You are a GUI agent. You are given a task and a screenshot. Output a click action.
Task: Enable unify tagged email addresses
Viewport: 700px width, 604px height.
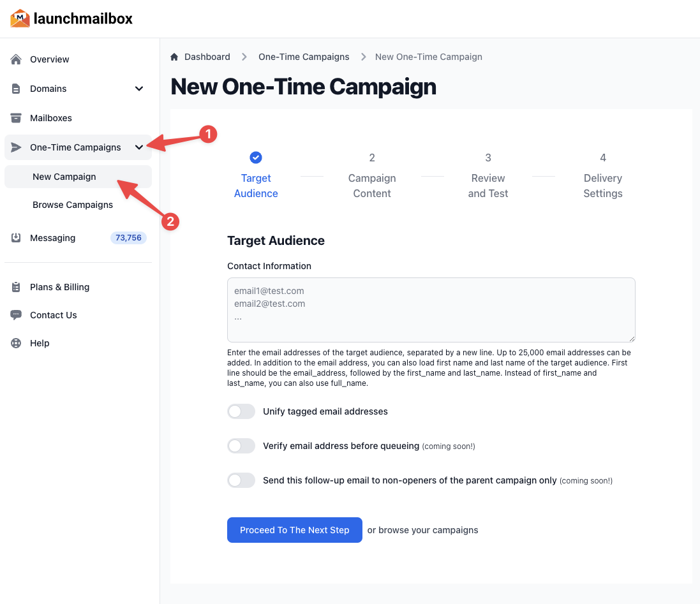click(241, 411)
